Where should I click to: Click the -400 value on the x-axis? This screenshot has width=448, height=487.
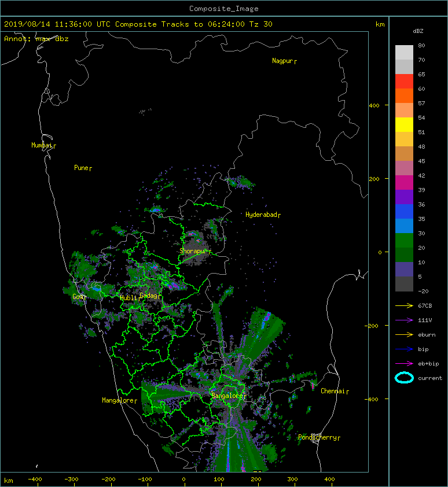[35, 479]
